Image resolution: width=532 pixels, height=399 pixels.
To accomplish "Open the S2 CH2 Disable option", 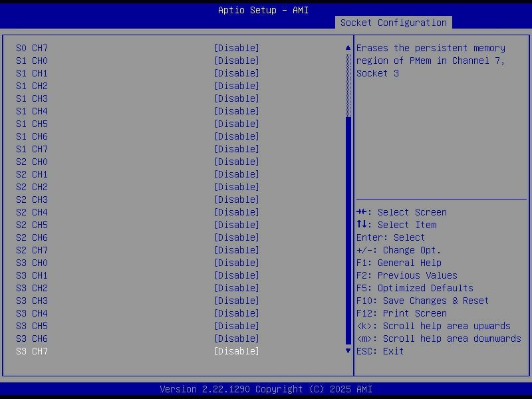I will (237, 187).
